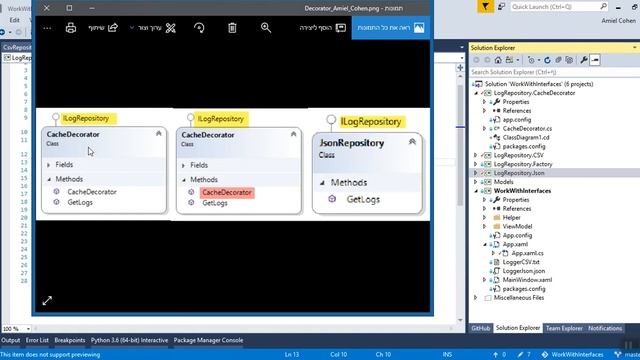Delete the image with the trash icon

click(x=232, y=28)
